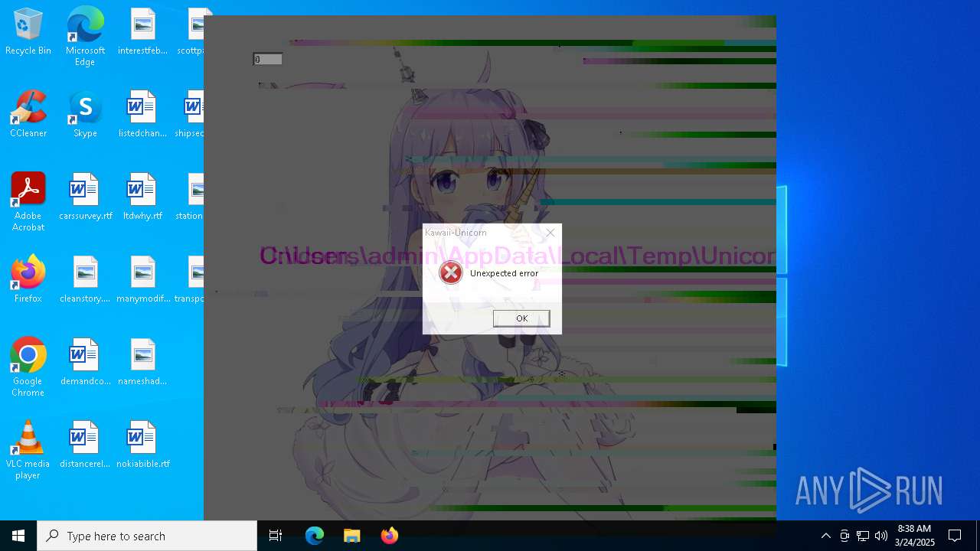Select the demandco Word document

pos(85,363)
